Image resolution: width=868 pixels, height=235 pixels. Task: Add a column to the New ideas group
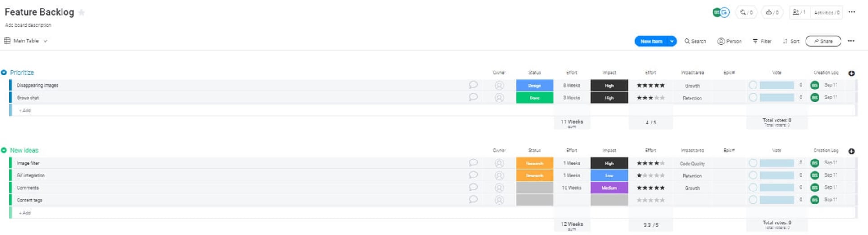point(851,151)
